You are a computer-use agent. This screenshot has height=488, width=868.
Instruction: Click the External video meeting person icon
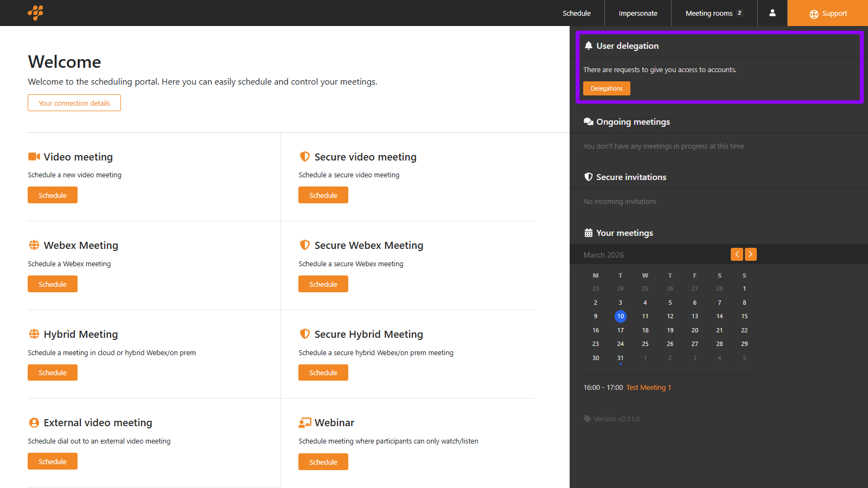(x=34, y=423)
